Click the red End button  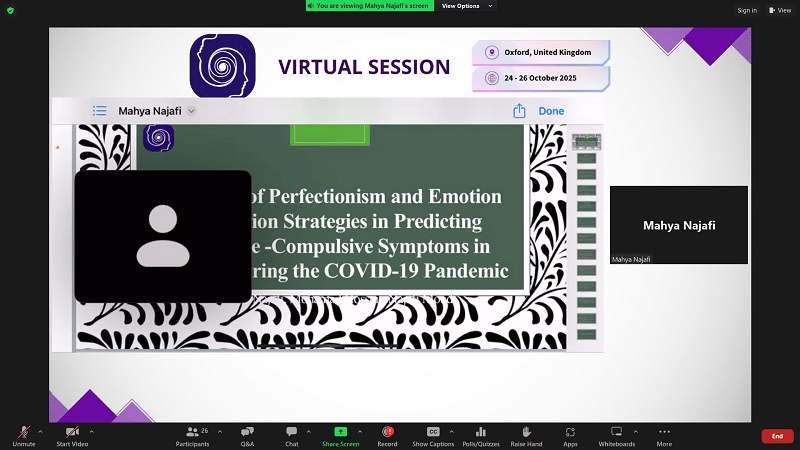point(777,436)
